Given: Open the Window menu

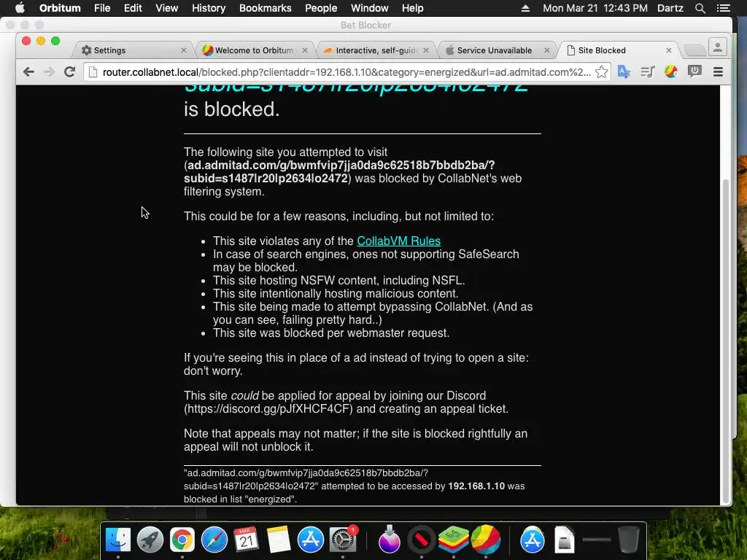Looking at the screenshot, I should click(370, 8).
